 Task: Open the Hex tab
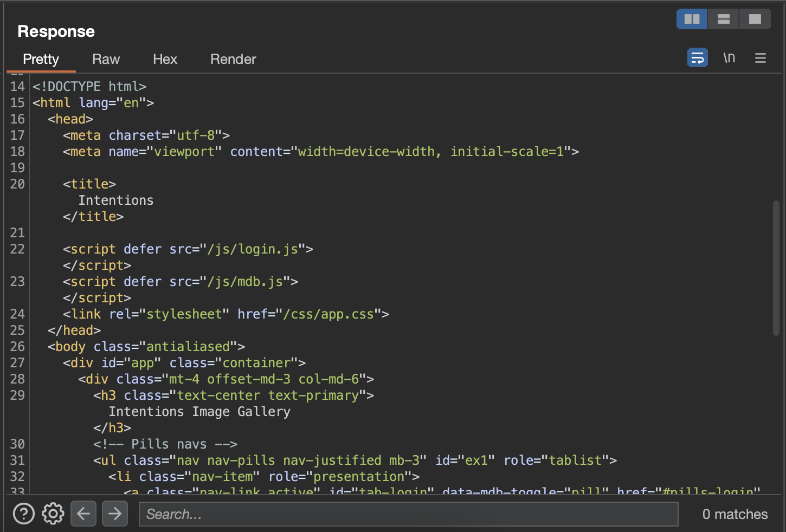tap(165, 59)
